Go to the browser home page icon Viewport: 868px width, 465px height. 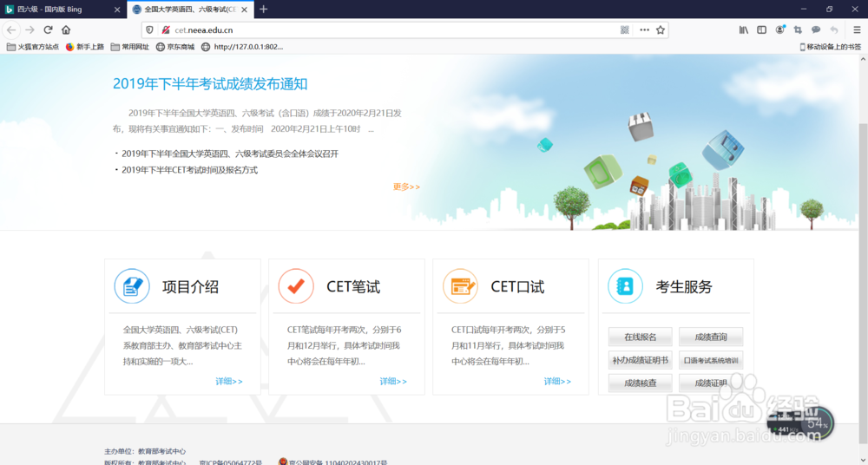tap(66, 29)
